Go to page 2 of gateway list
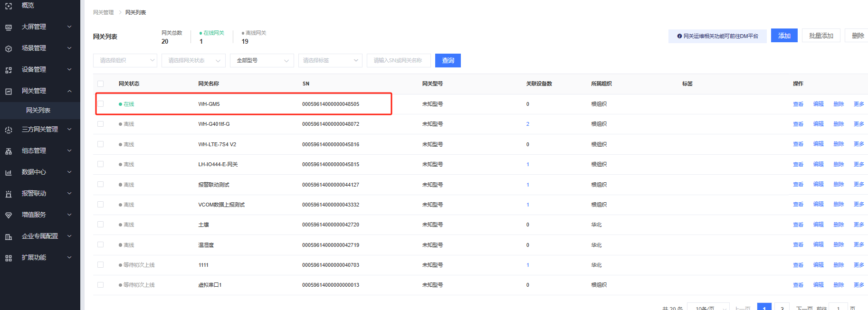The image size is (868, 310). 782,307
